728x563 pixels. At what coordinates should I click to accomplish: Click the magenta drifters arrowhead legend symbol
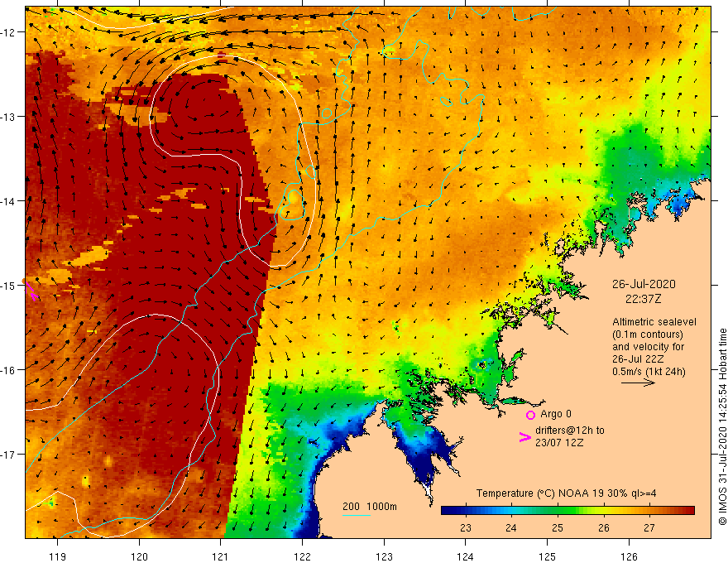pos(524,437)
